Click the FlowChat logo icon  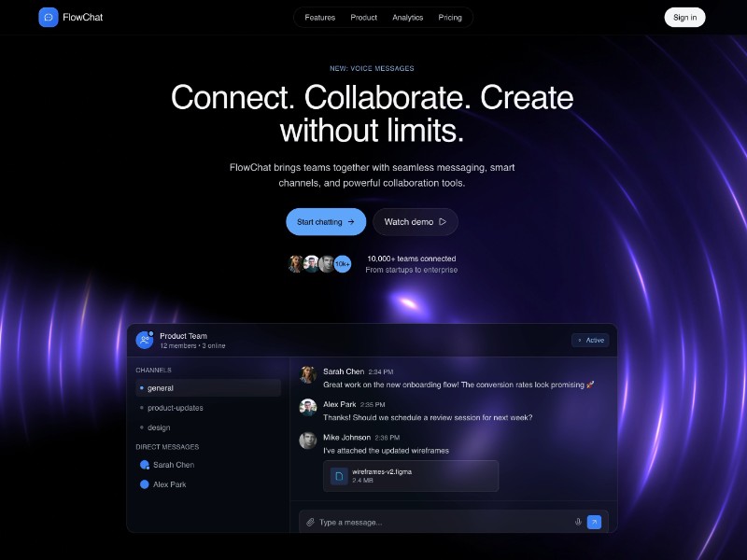[x=49, y=17]
